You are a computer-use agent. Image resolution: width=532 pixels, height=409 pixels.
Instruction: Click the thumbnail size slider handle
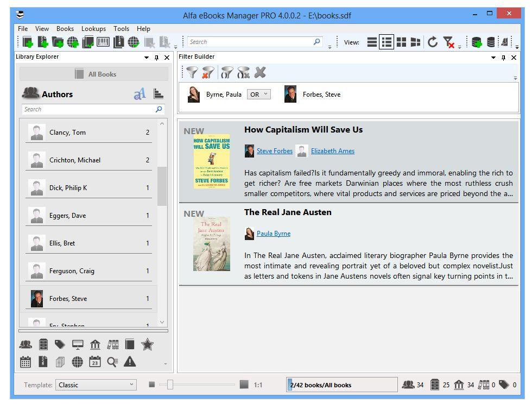[x=170, y=385]
